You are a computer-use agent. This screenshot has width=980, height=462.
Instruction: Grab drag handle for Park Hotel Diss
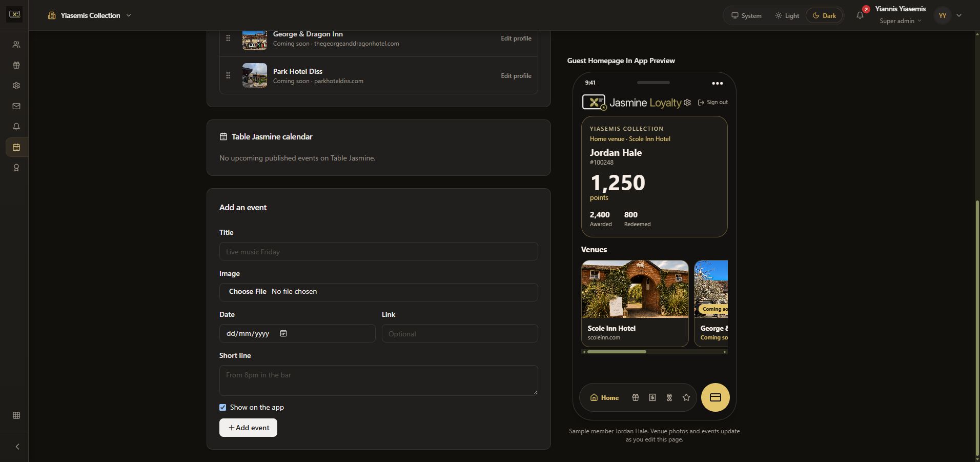(x=228, y=75)
